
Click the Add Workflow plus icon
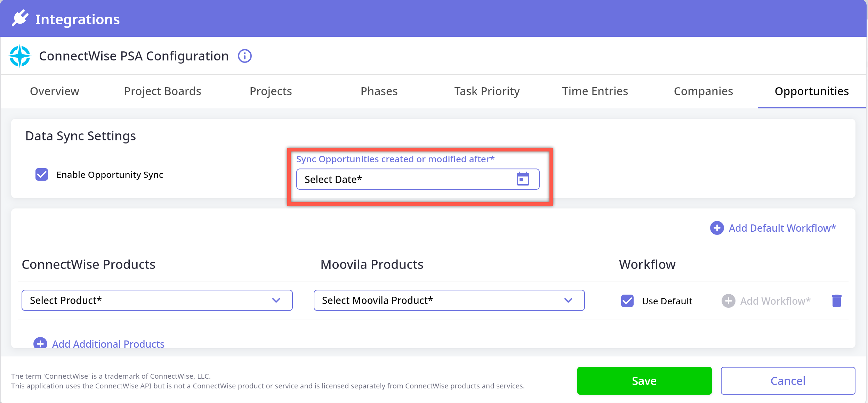[x=728, y=301]
